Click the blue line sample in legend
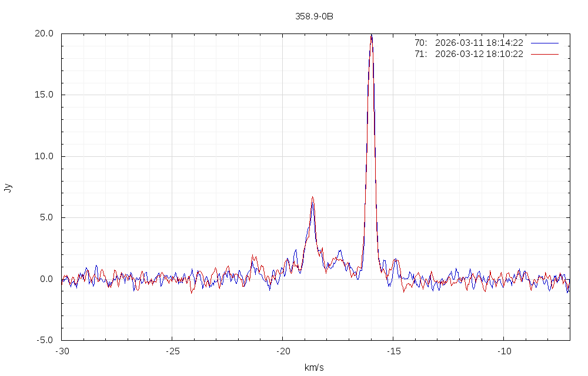Viewport: 588px width, 376px height. (x=544, y=43)
